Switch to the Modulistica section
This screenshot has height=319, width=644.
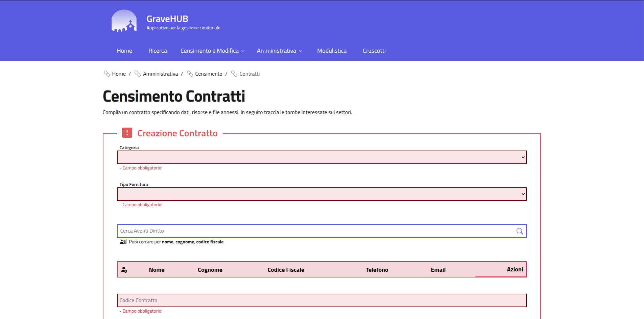[332, 51]
